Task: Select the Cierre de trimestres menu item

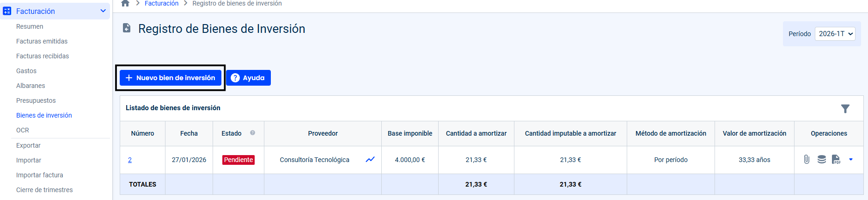Action: [44, 190]
